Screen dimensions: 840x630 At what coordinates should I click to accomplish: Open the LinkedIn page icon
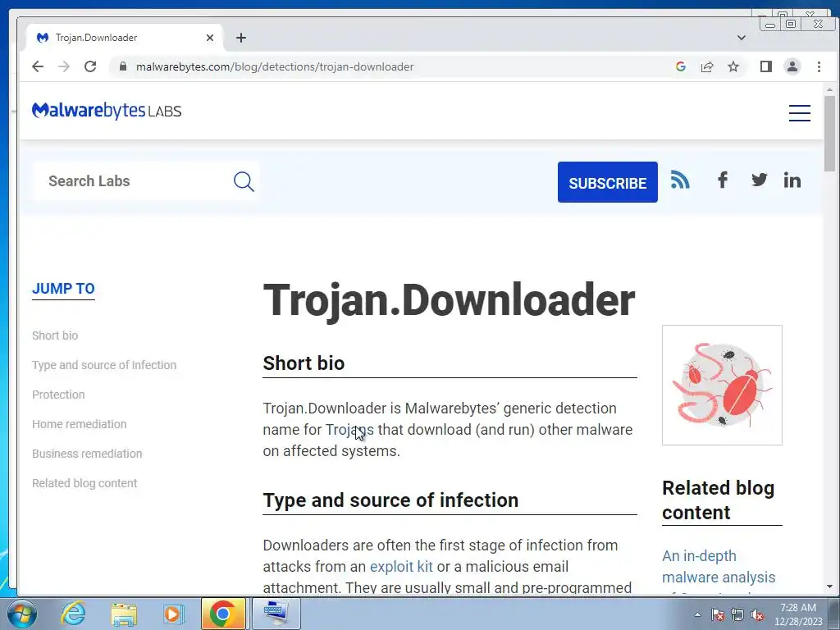click(792, 180)
